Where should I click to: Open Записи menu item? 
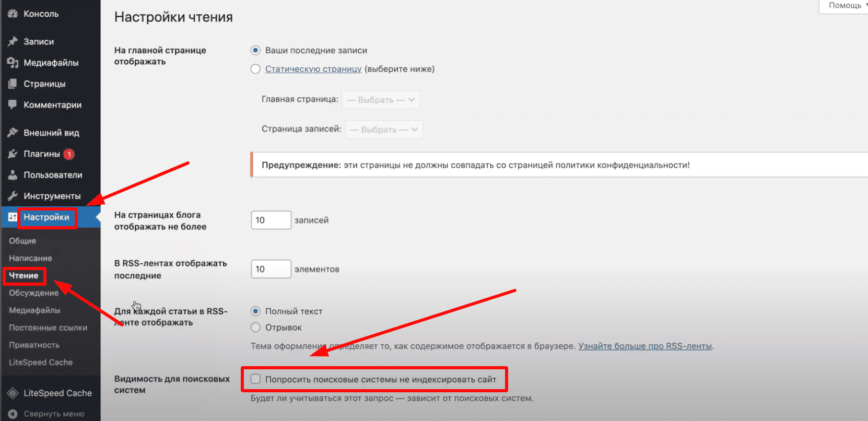[x=50, y=41]
